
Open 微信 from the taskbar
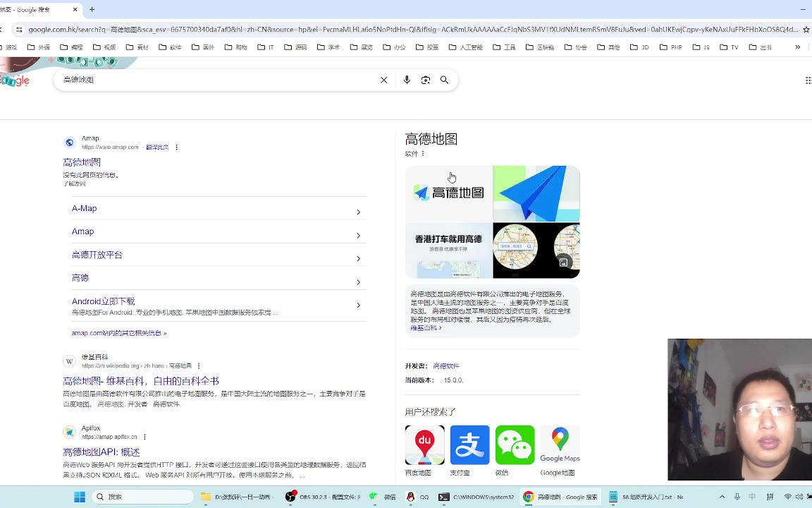pos(383,497)
